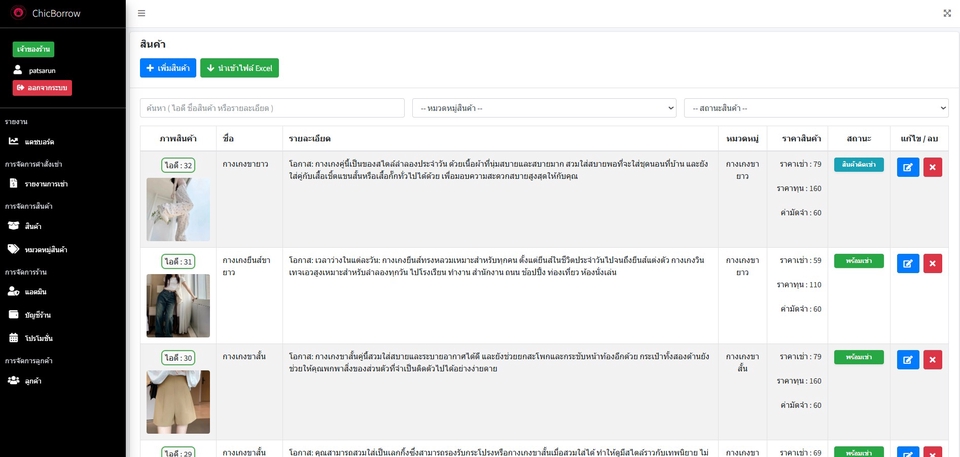Click the แอดมิน user icon in sidebar

13,292
